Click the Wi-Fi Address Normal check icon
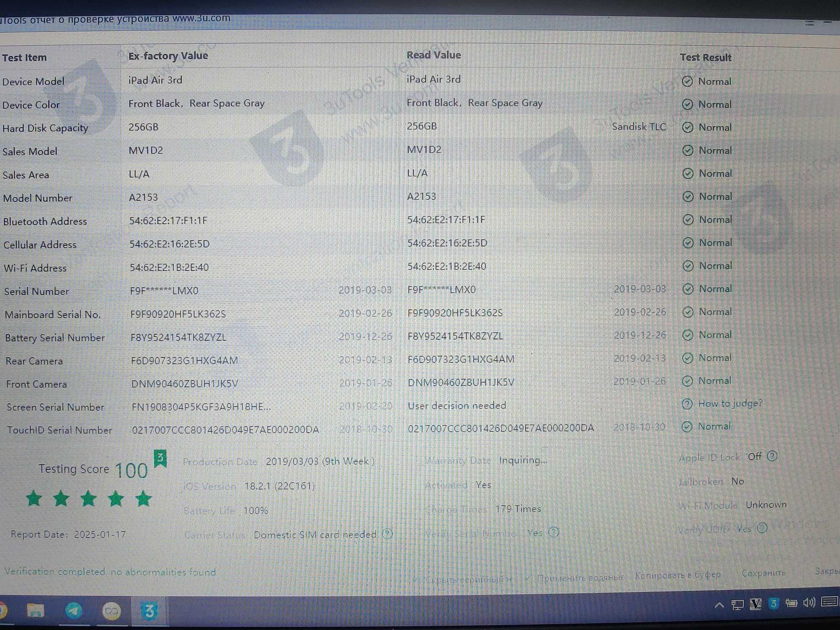Screen dimensions: 840x630 (x=688, y=266)
